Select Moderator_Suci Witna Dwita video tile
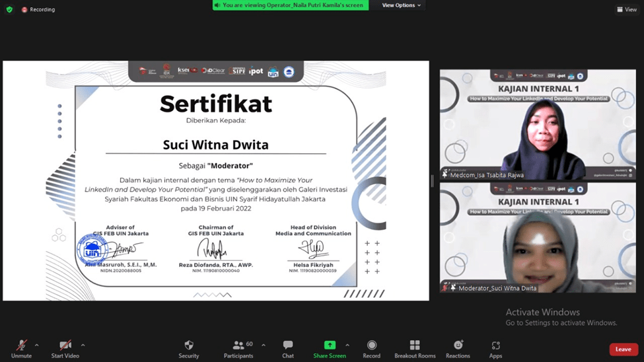644x362 pixels. pyautogui.click(x=538, y=238)
